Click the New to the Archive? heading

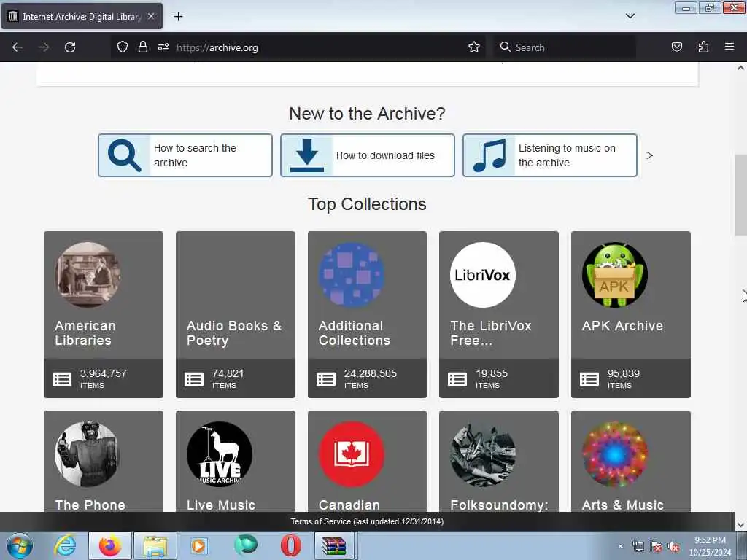(367, 114)
